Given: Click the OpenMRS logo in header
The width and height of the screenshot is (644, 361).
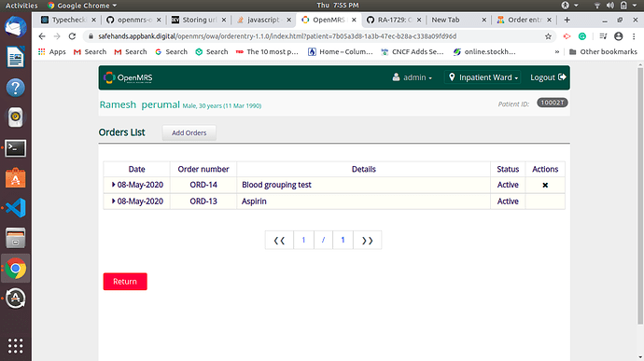Looking at the screenshot, I should click(x=128, y=77).
